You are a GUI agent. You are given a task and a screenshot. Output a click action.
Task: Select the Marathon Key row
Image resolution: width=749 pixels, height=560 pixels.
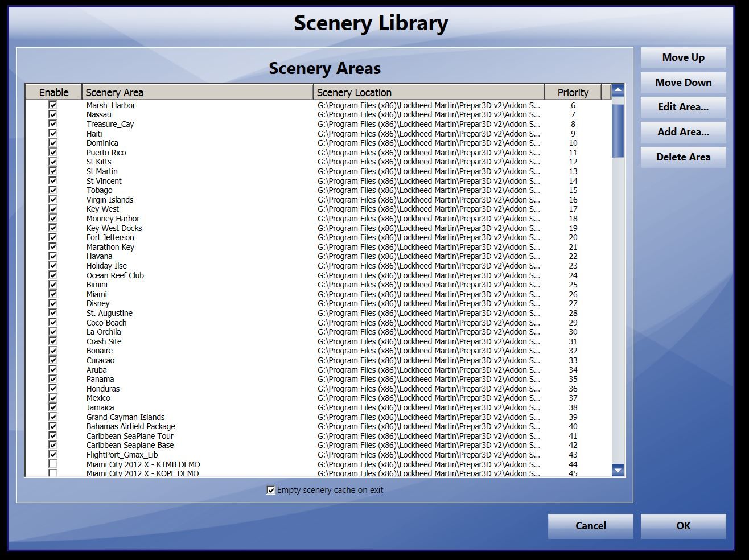click(x=318, y=247)
